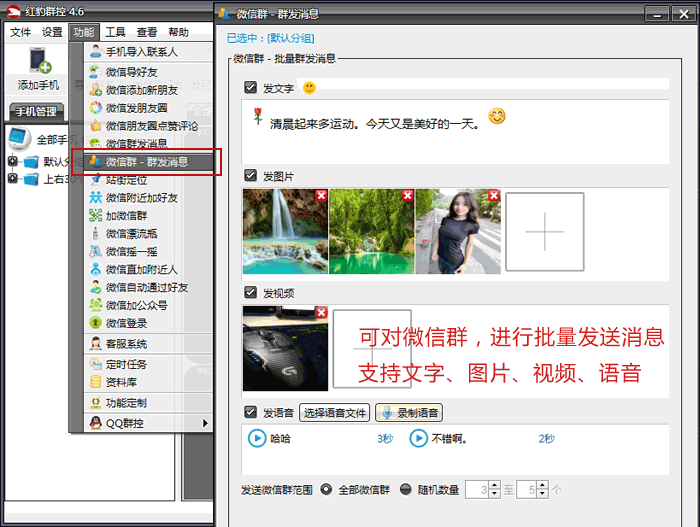Image resolution: width=700 pixels, height=527 pixels.
Task: Click the 微信自动通过好友 icon
Action: coord(96,287)
